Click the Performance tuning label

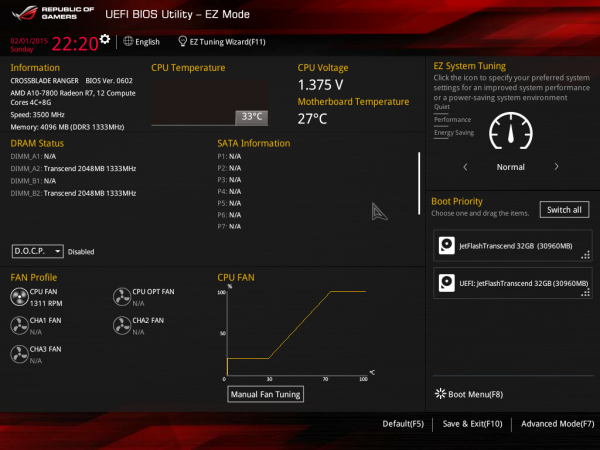[452, 120]
